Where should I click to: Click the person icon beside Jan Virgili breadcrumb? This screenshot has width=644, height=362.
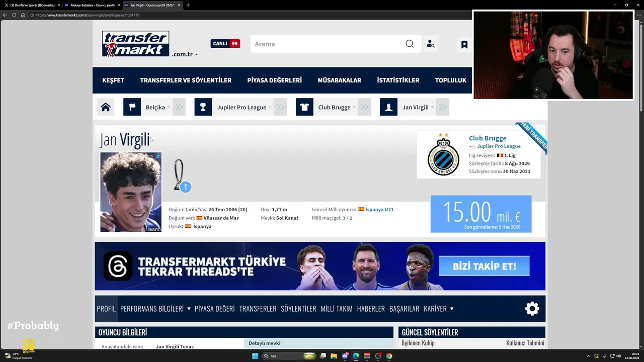tap(388, 107)
